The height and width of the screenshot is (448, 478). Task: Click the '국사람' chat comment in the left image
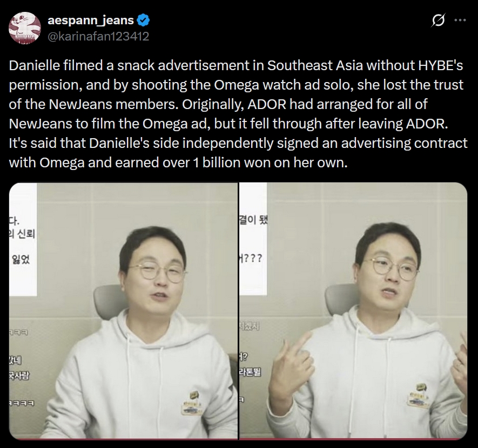[x=19, y=376]
